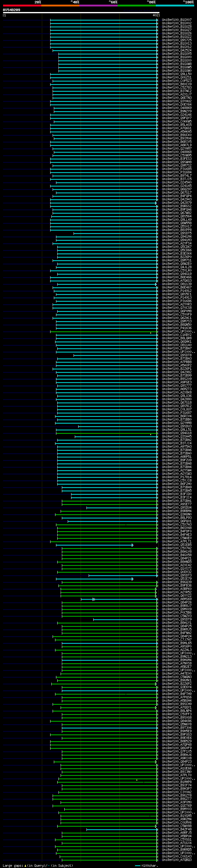
Task: Click the green ~80% color legend segment
Action: pos(137,6)
